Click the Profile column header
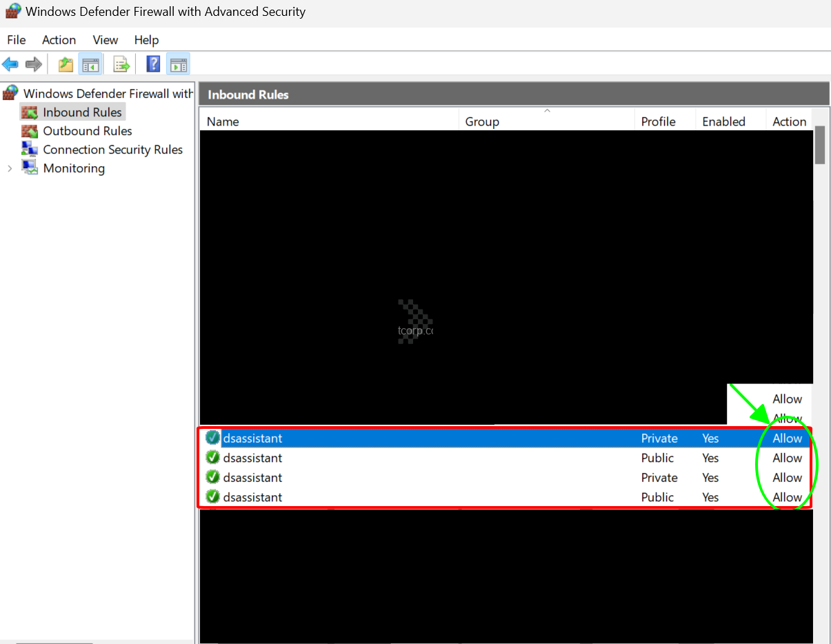The image size is (831, 644). tap(658, 121)
